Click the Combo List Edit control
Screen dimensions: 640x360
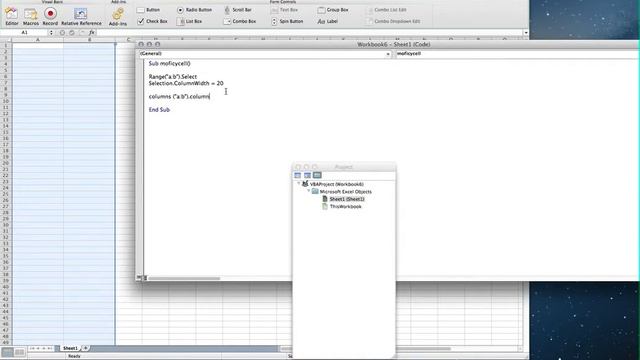pyautogui.click(x=387, y=10)
